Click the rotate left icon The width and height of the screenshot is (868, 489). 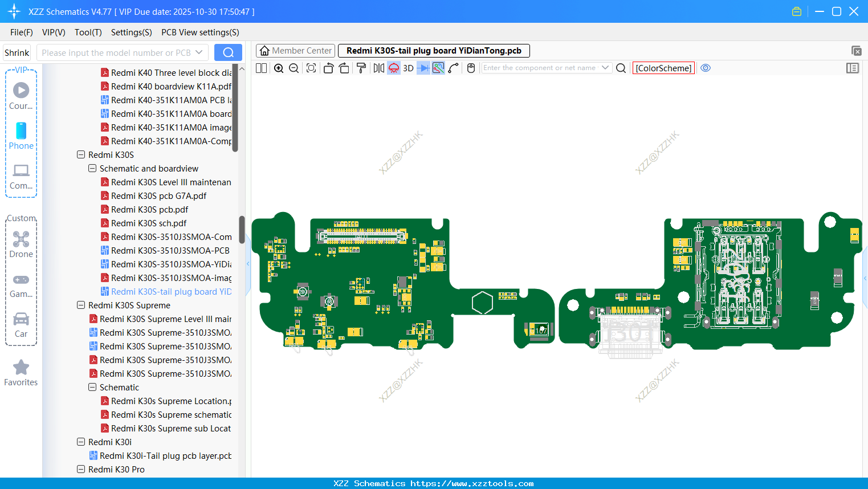328,68
